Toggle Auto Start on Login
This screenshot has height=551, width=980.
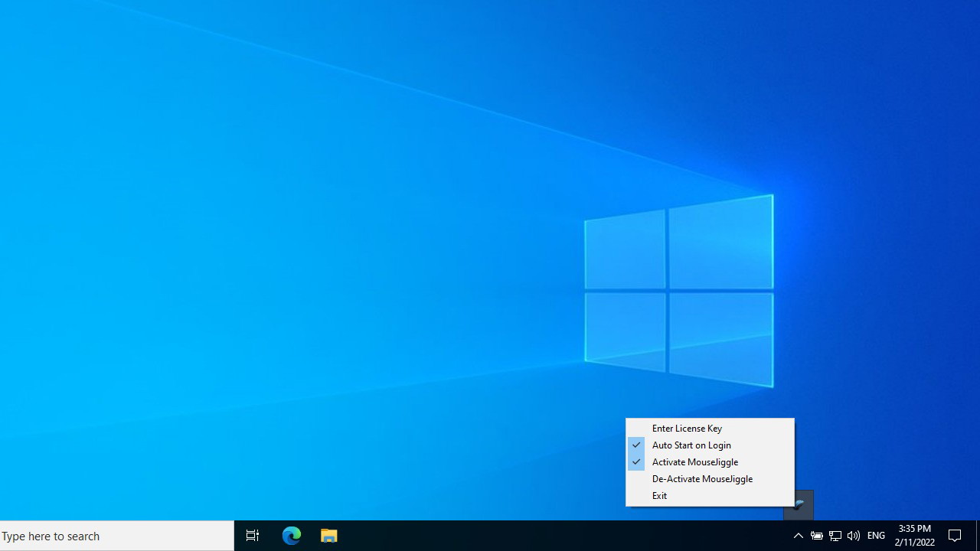click(x=691, y=445)
